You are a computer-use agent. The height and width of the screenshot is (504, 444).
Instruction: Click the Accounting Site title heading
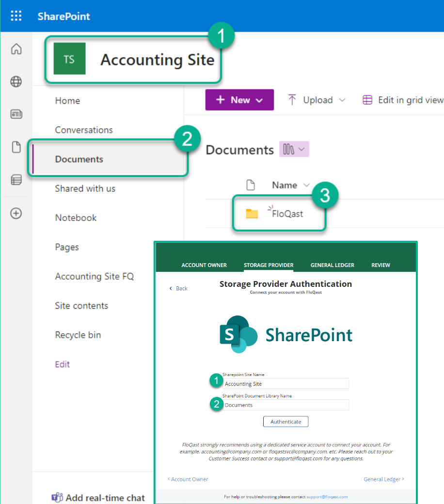click(x=157, y=60)
